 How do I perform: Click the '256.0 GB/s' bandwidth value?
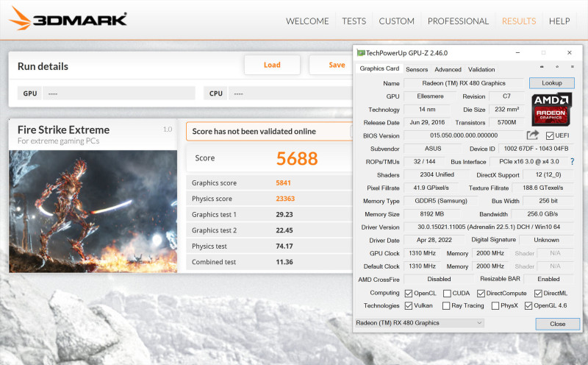point(542,214)
